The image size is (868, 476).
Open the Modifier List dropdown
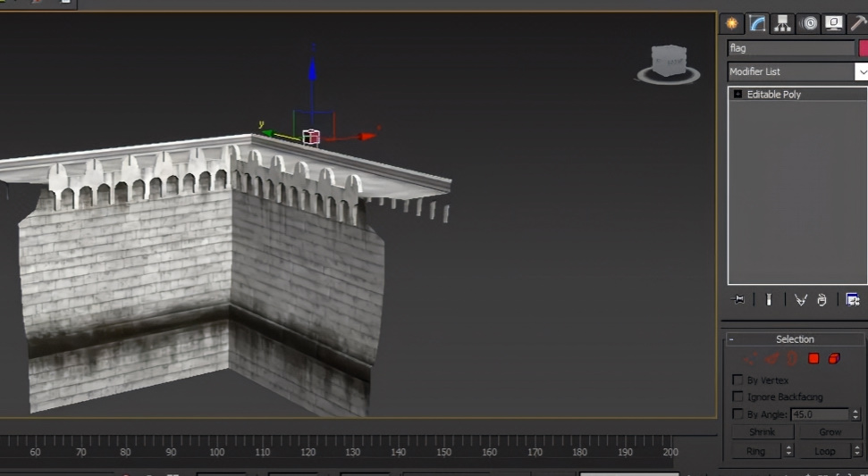click(797, 71)
